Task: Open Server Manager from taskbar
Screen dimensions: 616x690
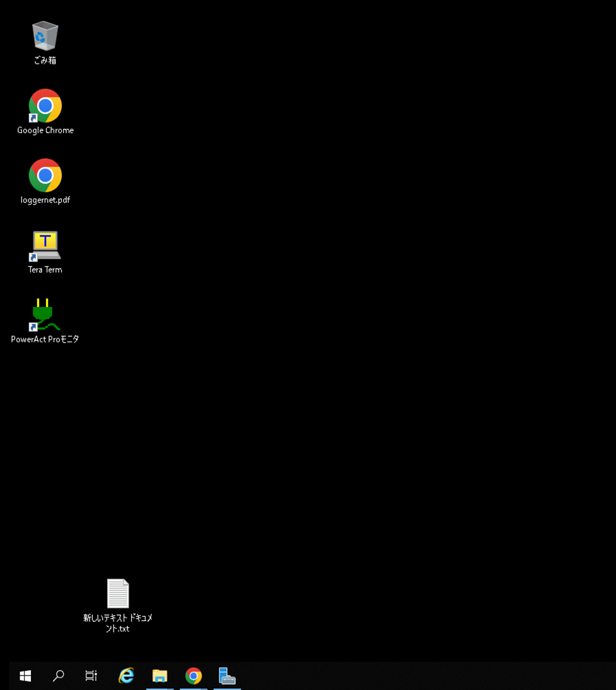Action: click(227, 675)
